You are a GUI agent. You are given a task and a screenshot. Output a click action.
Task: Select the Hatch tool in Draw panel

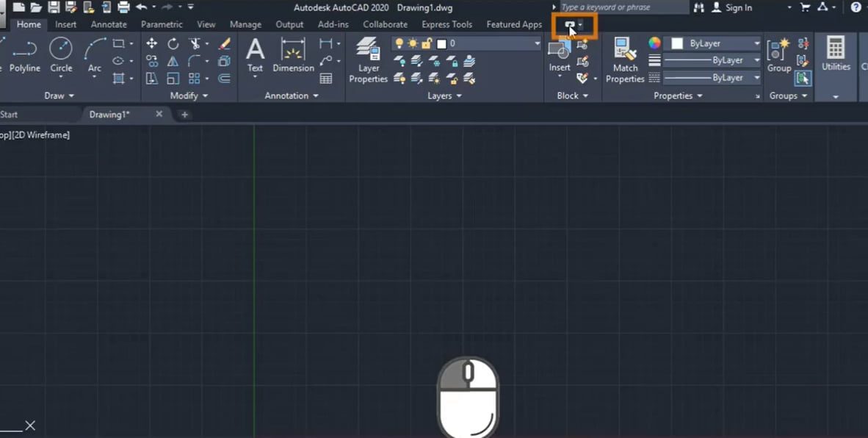[x=118, y=78]
